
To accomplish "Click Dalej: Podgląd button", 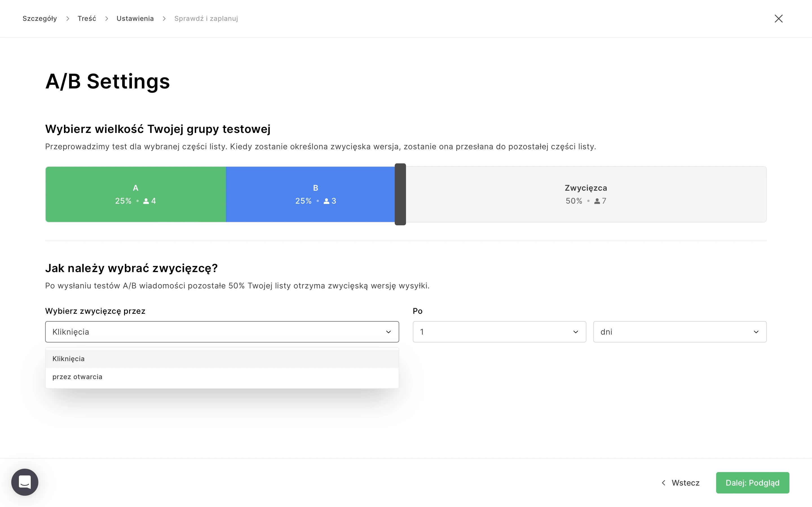I will coord(752,482).
